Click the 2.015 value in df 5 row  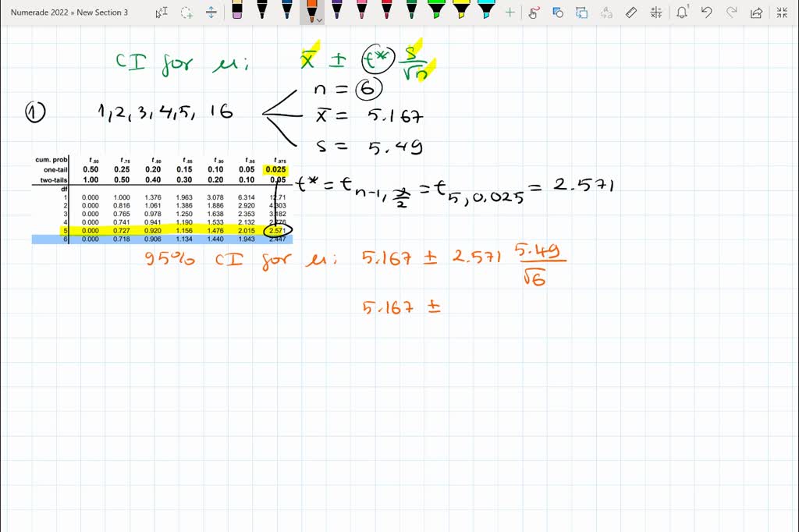[247, 231]
